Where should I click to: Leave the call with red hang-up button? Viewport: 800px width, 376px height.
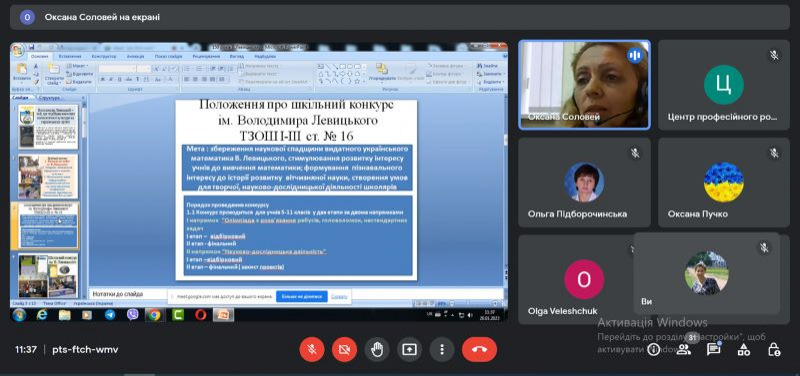tap(480, 349)
